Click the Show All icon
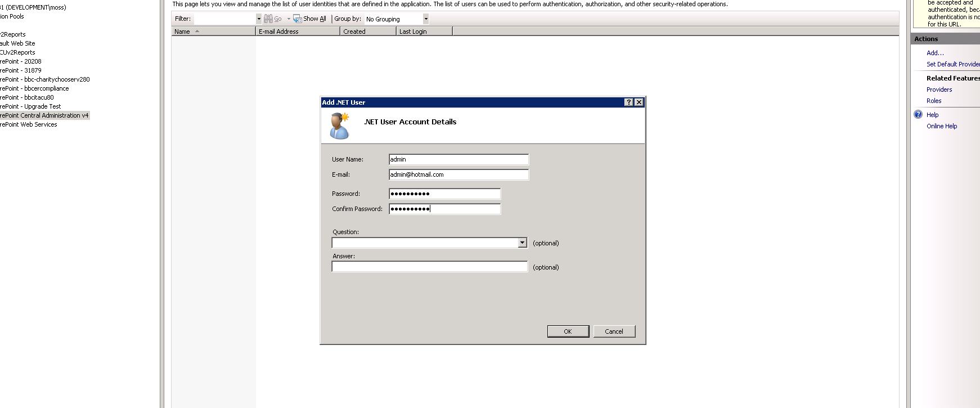Viewport: 980px width, 408px height. click(x=298, y=19)
